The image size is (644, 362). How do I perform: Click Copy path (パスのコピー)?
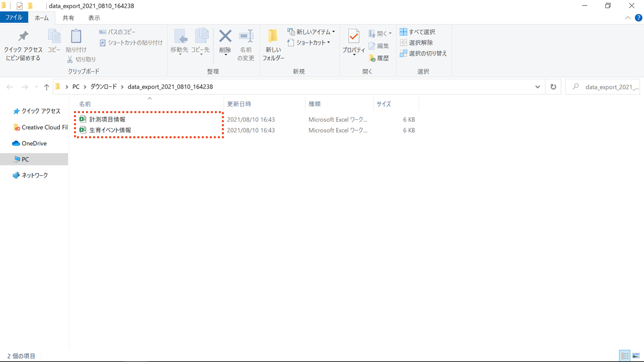(x=117, y=32)
